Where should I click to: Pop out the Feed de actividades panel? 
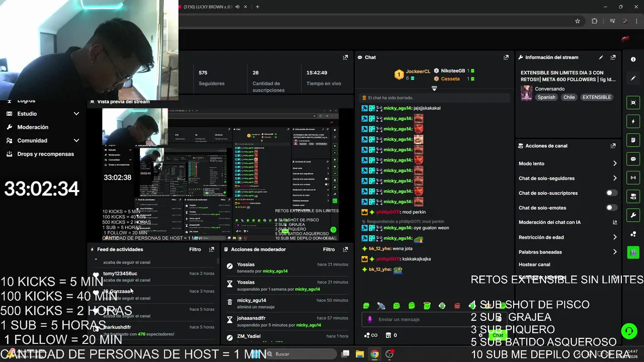click(211, 249)
